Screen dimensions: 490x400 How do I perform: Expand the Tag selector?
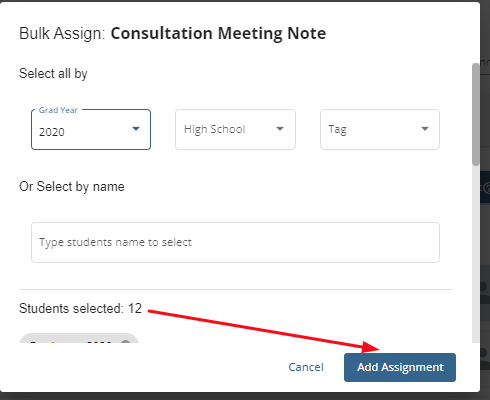click(380, 129)
